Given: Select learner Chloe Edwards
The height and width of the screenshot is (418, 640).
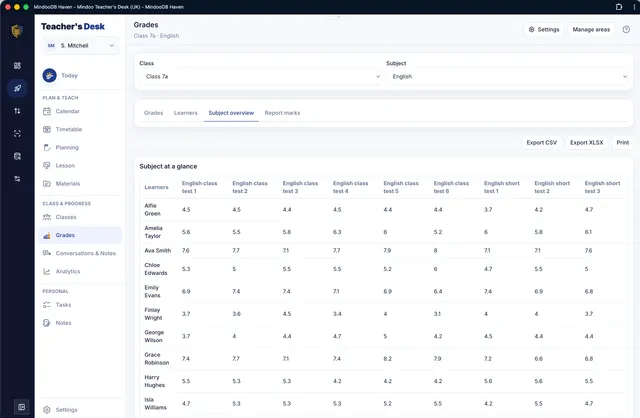Looking at the screenshot, I should pos(156,269).
